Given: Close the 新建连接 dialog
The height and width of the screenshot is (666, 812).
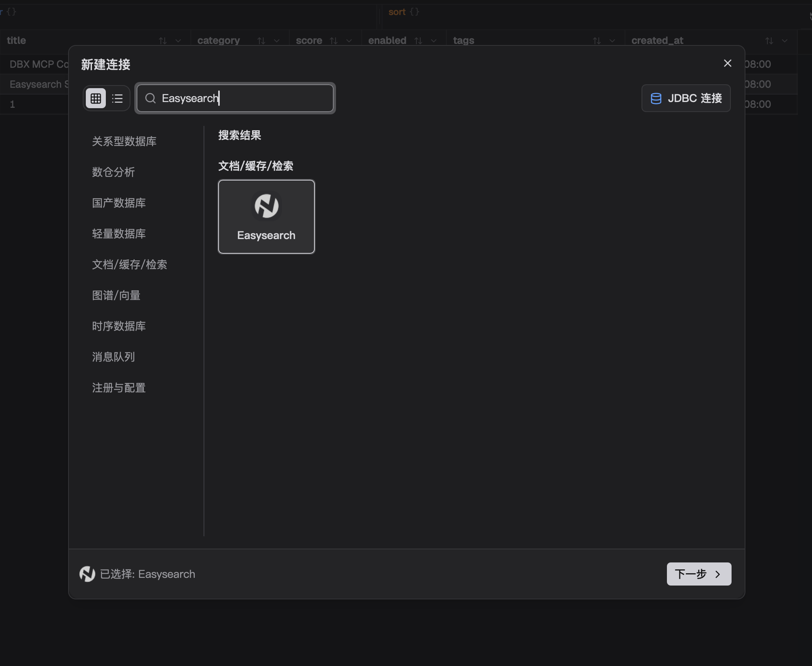Looking at the screenshot, I should [x=727, y=63].
